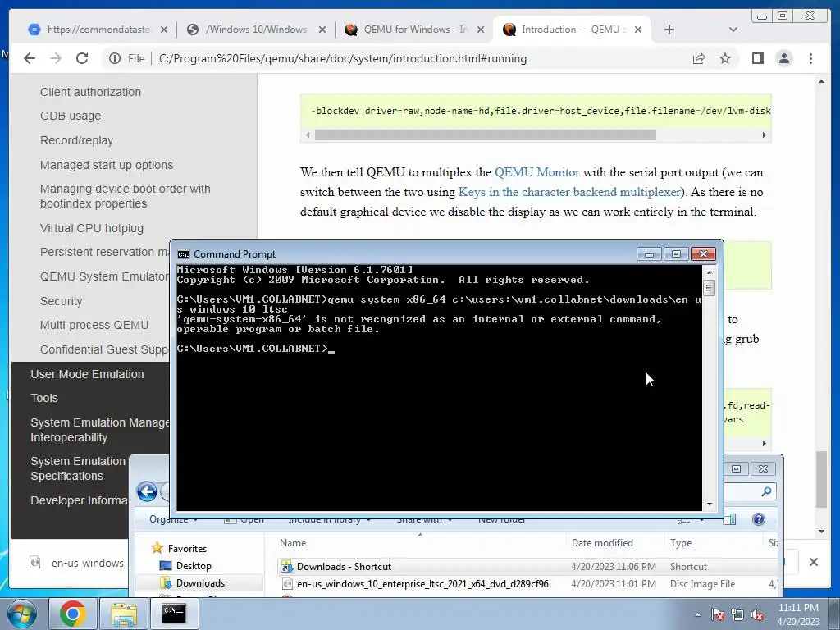
Task: Open the QEMU Monitor link
Action: [536, 172]
